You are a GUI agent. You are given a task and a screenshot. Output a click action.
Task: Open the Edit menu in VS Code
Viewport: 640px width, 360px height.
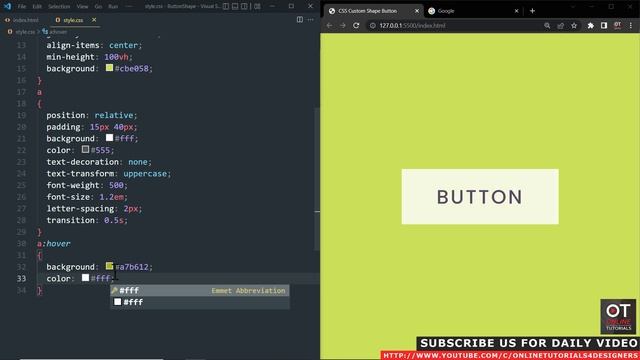click(x=37, y=7)
